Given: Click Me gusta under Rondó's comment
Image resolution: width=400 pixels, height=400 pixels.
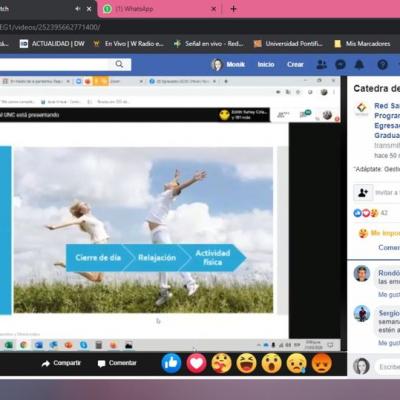Looking at the screenshot, I should click(389, 295).
